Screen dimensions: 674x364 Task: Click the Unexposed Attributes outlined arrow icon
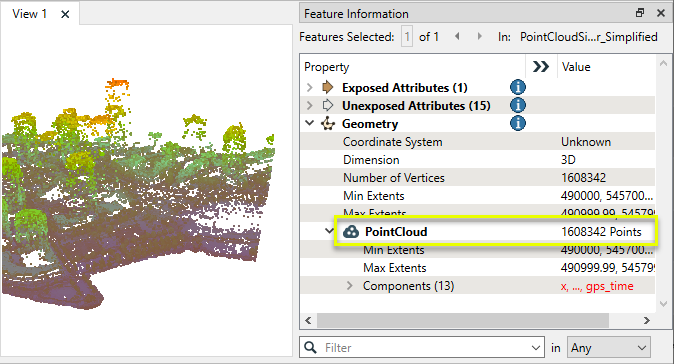(x=328, y=105)
